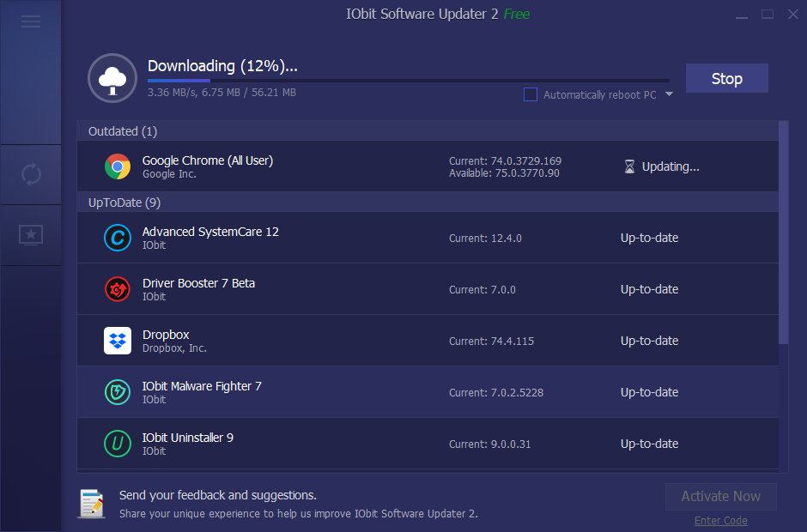This screenshot has width=807, height=532.
Task: Click the Advanced SystemCare 12 icon
Action: [118, 238]
